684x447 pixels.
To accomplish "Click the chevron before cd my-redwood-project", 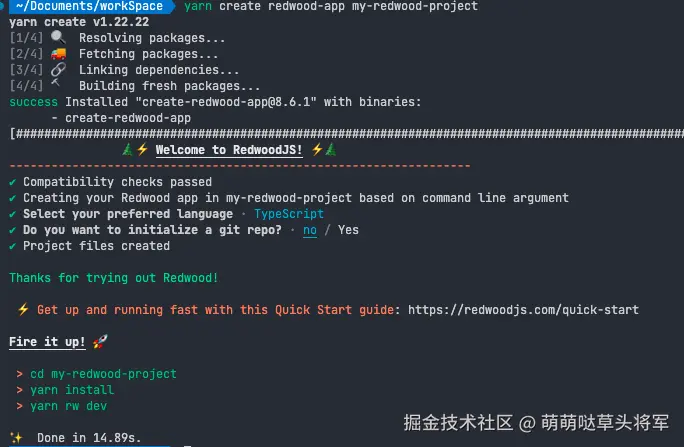I will (20, 374).
